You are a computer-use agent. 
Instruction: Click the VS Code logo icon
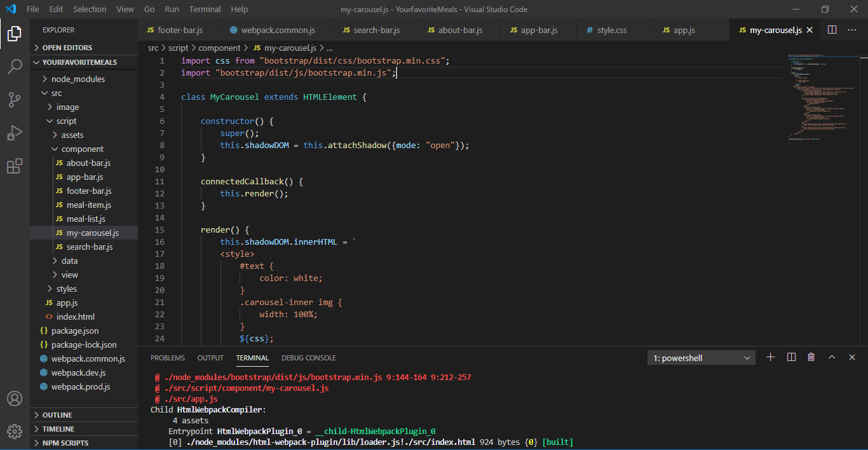coord(10,9)
